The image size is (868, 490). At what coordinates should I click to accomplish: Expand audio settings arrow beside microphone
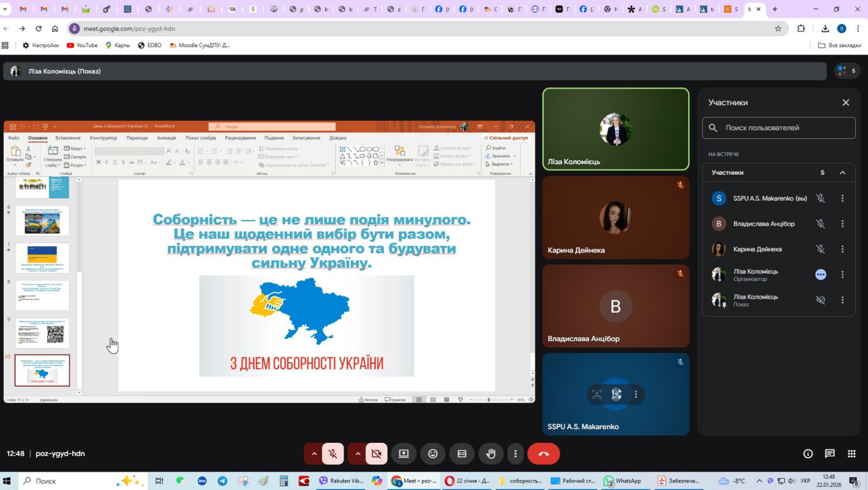[x=314, y=454]
